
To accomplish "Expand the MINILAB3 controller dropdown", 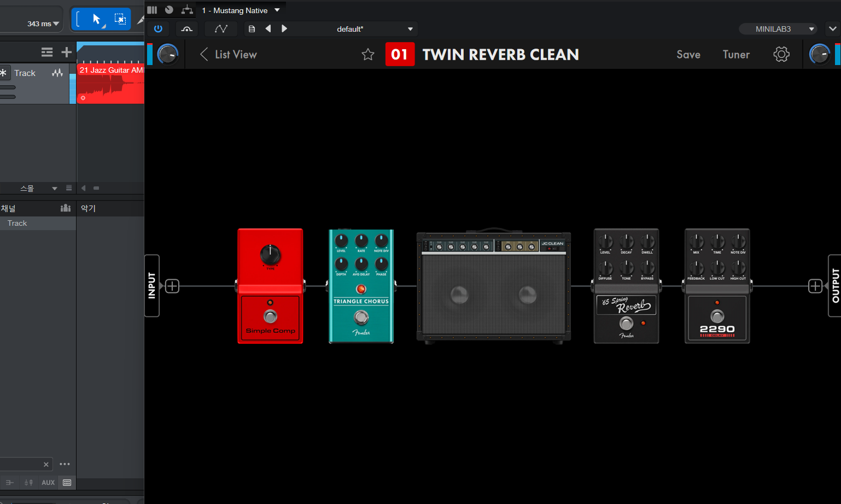I will point(811,29).
